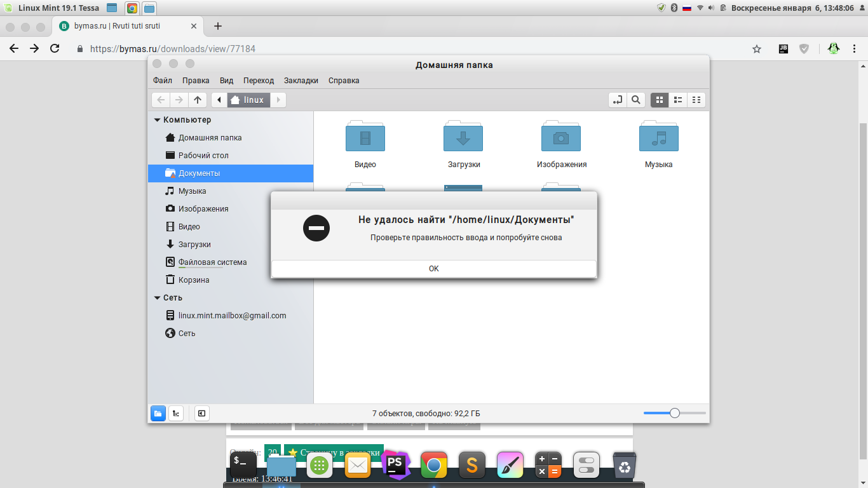This screenshot has height=488, width=868.
Task: Open the Загрузки folder icon
Action: pyautogui.click(x=463, y=136)
